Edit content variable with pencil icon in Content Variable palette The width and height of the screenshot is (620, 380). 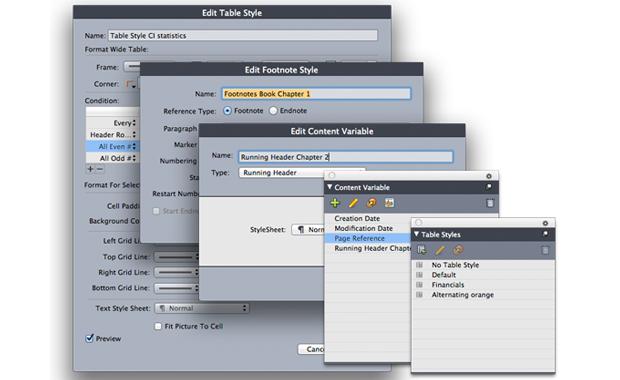(x=353, y=203)
